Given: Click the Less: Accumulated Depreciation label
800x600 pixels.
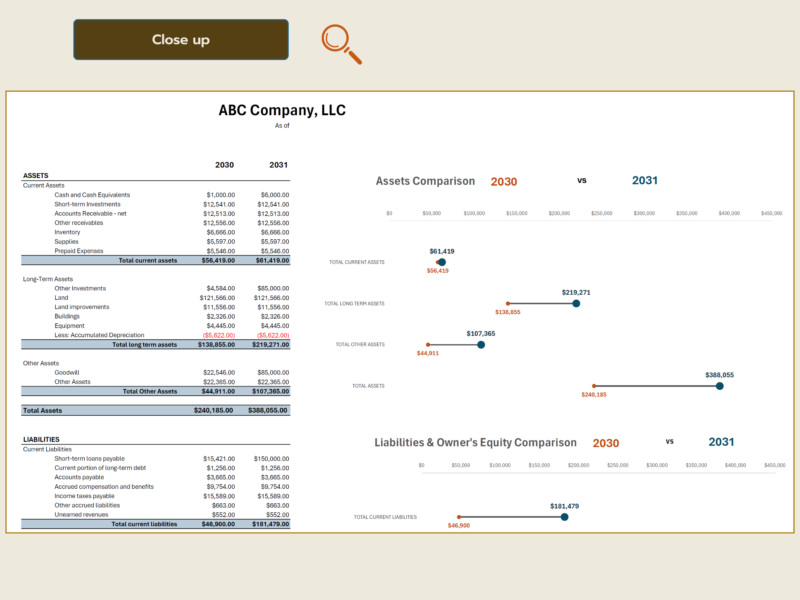Looking at the screenshot, I should coord(99,335).
